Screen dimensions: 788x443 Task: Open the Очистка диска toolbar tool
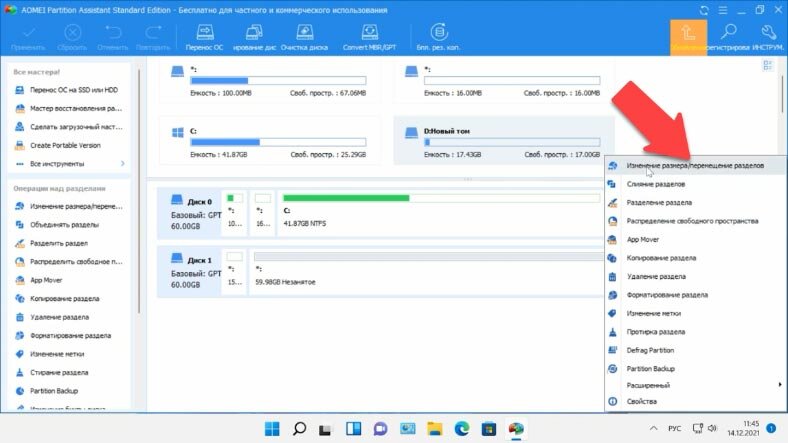pos(304,38)
